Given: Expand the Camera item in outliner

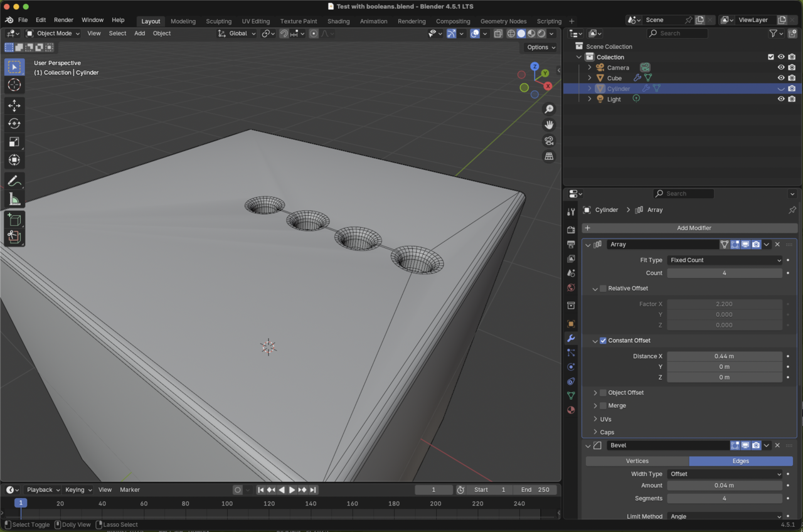Looking at the screenshot, I should pos(589,67).
